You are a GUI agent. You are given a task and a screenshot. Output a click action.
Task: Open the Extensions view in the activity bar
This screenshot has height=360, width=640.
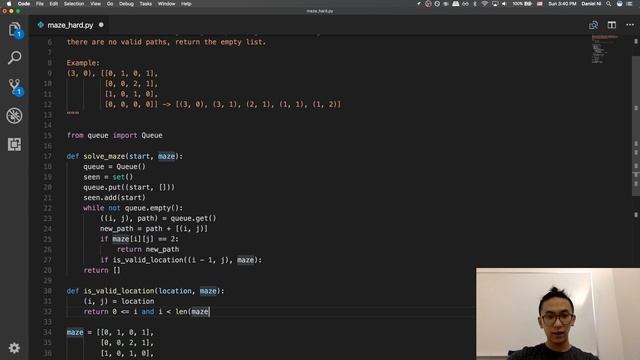(x=14, y=144)
